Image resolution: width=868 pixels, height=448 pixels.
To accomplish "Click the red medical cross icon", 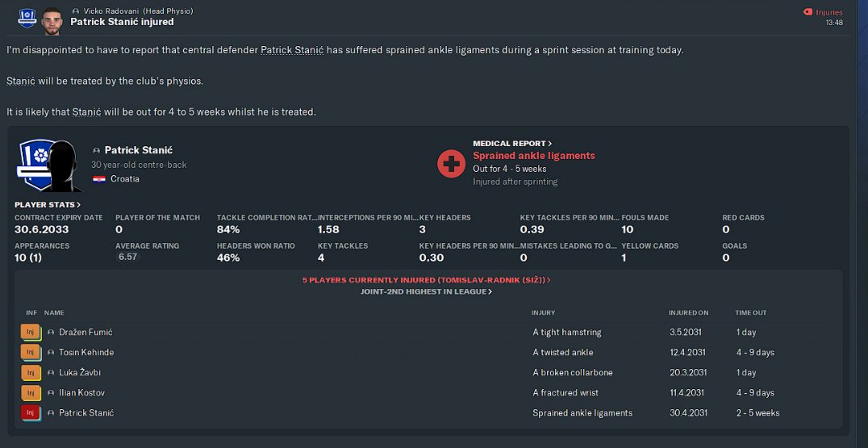I will click(x=451, y=164).
